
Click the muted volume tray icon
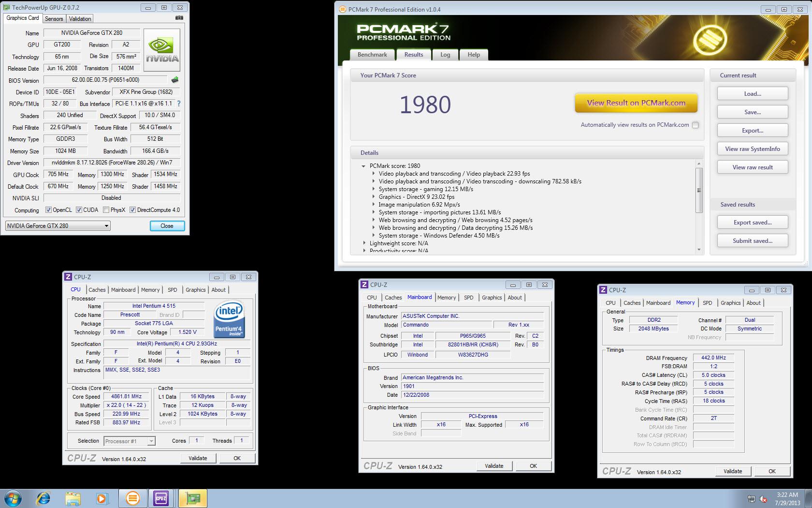tap(763, 499)
